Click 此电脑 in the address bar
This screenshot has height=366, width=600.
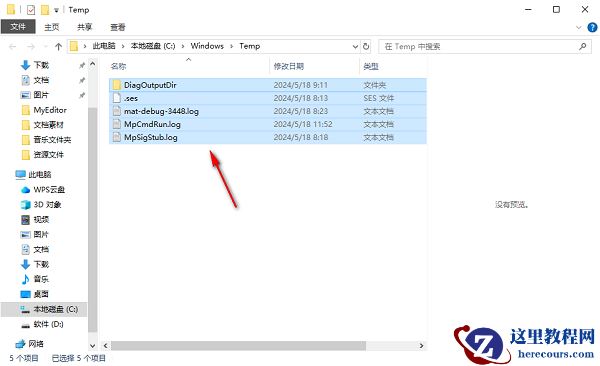(x=104, y=46)
